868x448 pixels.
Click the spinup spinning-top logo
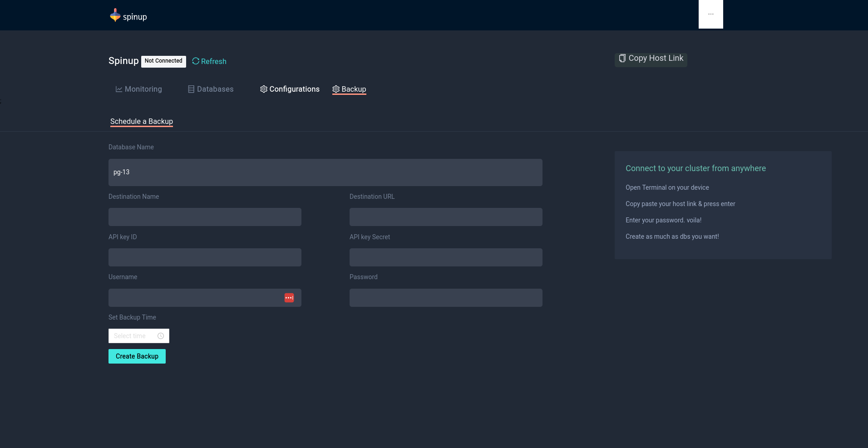[x=115, y=15]
